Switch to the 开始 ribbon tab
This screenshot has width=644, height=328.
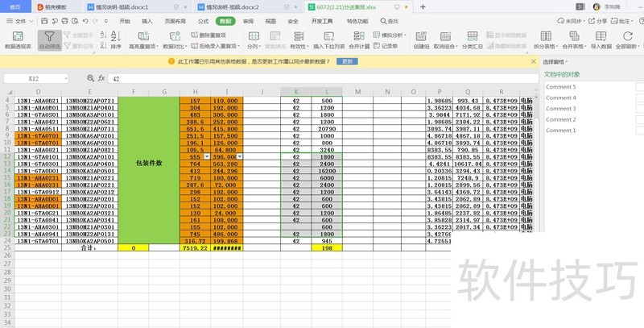coord(125,21)
